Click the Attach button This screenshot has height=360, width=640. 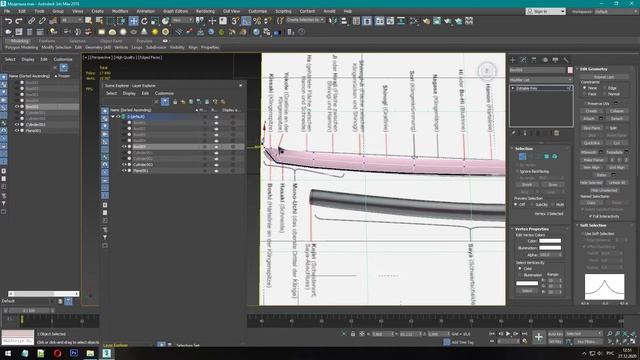click(x=589, y=119)
